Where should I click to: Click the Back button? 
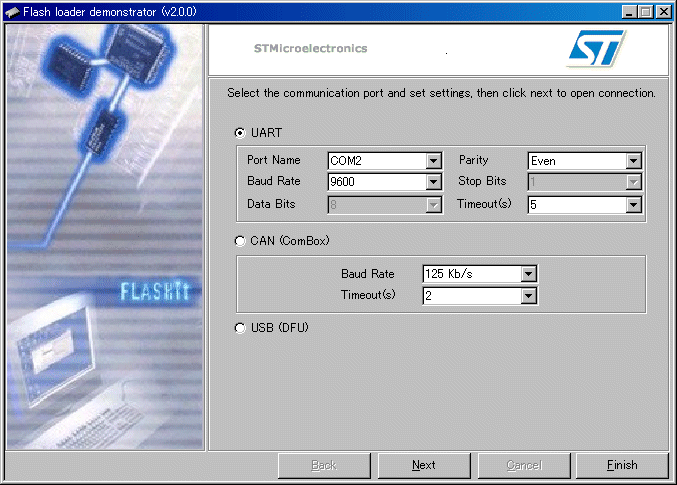coord(324,465)
